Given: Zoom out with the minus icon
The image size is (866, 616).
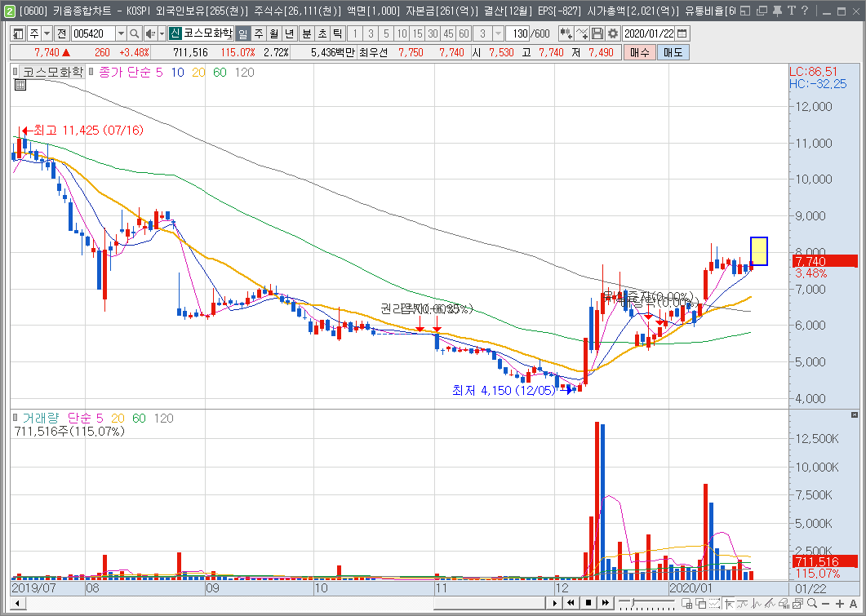Looking at the screenshot, I should click(x=826, y=603).
